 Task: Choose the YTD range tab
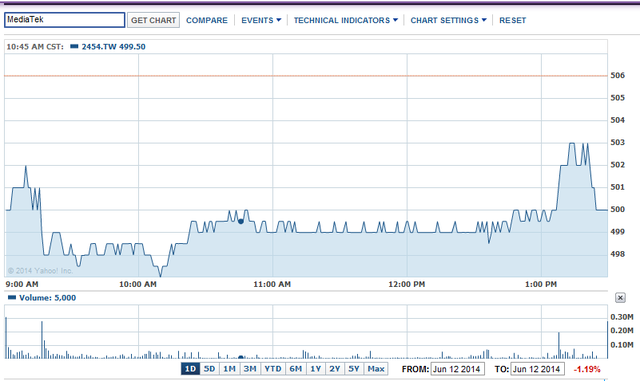(273, 369)
